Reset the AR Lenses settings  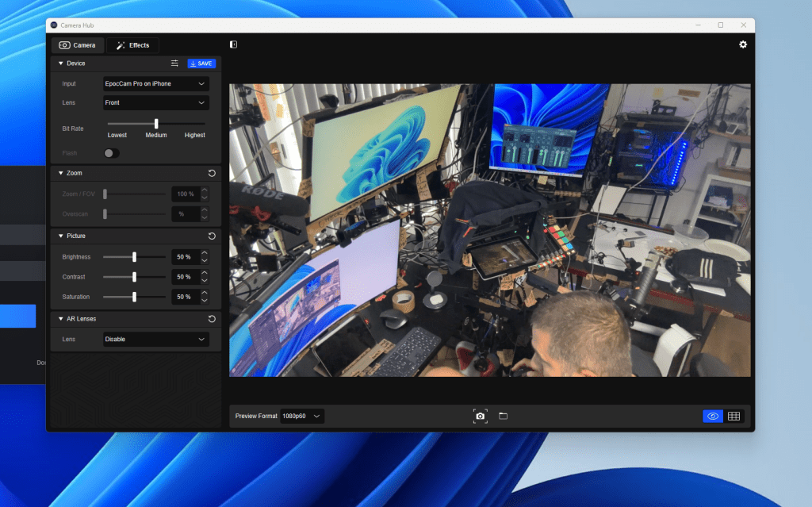[x=212, y=319]
